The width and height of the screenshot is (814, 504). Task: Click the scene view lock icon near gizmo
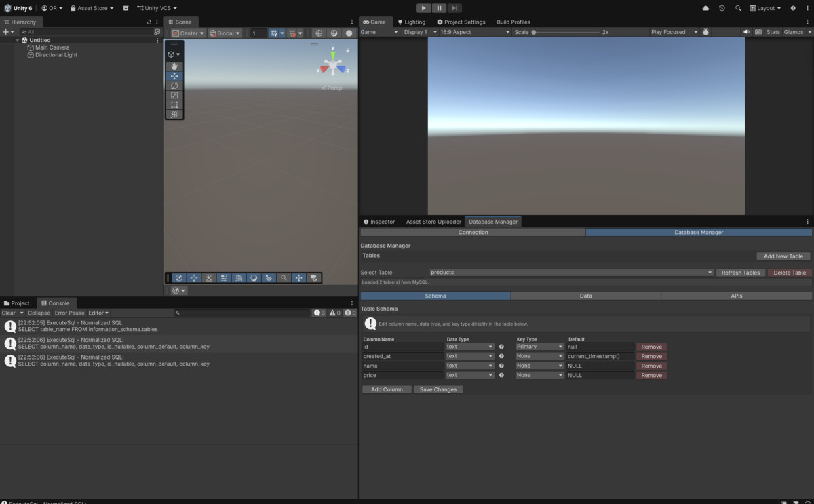pyautogui.click(x=349, y=50)
